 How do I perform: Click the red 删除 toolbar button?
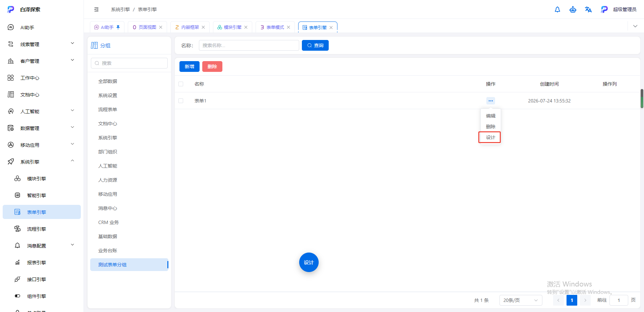(212, 66)
